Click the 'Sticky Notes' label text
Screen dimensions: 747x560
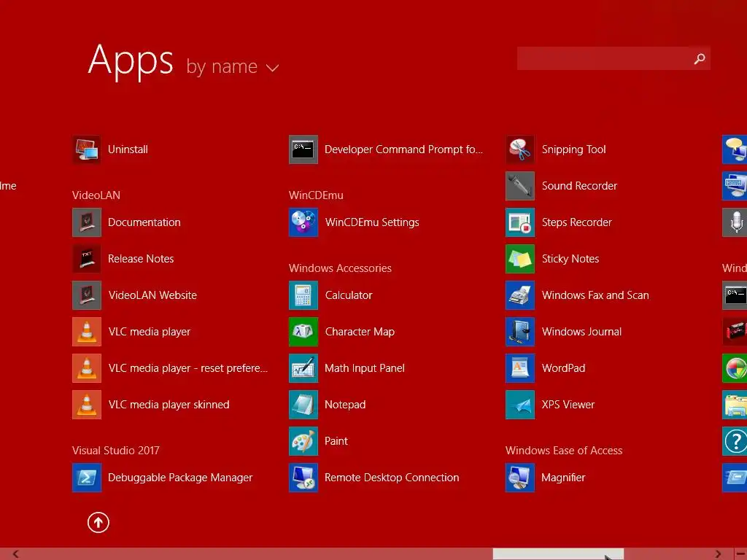click(570, 259)
